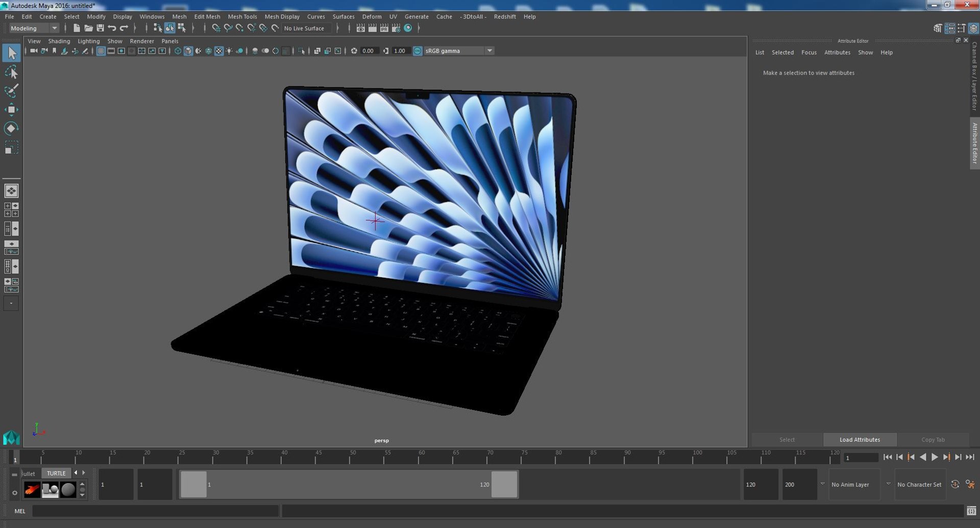Open Mesh Tools menu
This screenshot has height=528, width=980.
[x=242, y=16]
